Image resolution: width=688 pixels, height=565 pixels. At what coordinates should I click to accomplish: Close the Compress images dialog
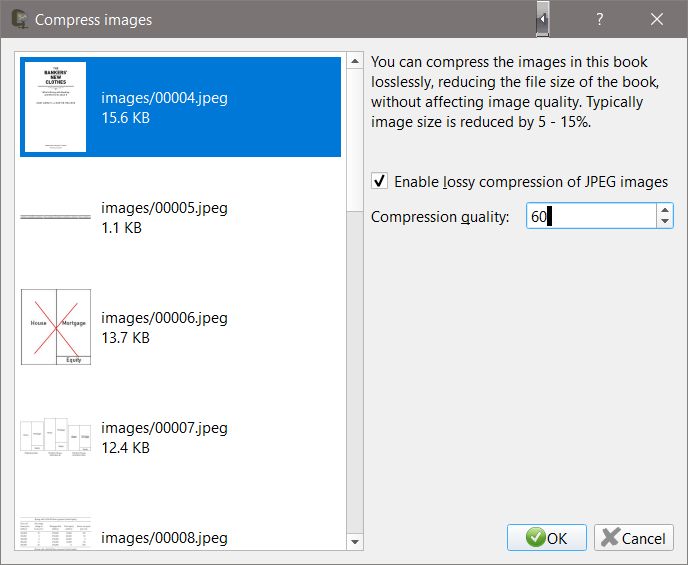tap(657, 19)
